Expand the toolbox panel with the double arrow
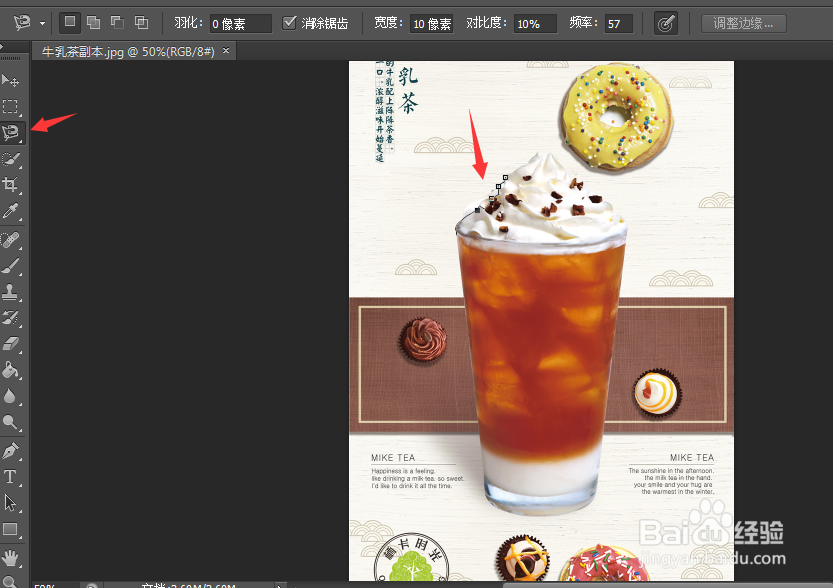Viewport: 833px width, 588px height. click(x=2, y=46)
